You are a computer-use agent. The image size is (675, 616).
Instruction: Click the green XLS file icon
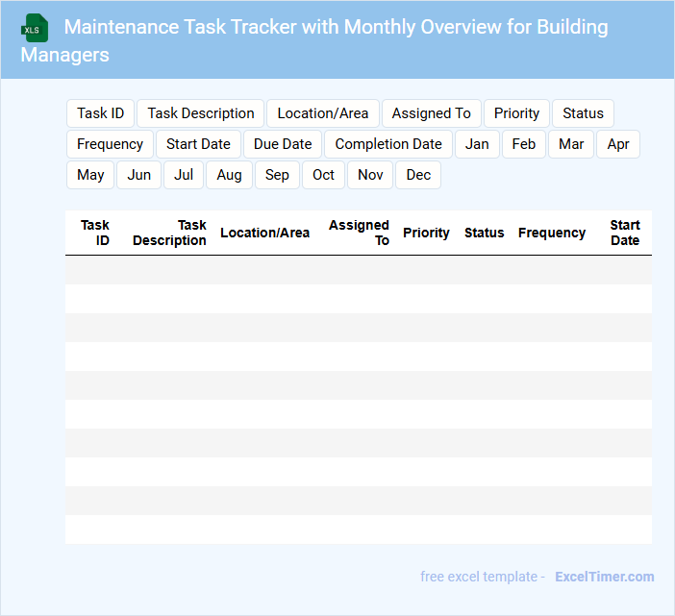[x=35, y=28]
